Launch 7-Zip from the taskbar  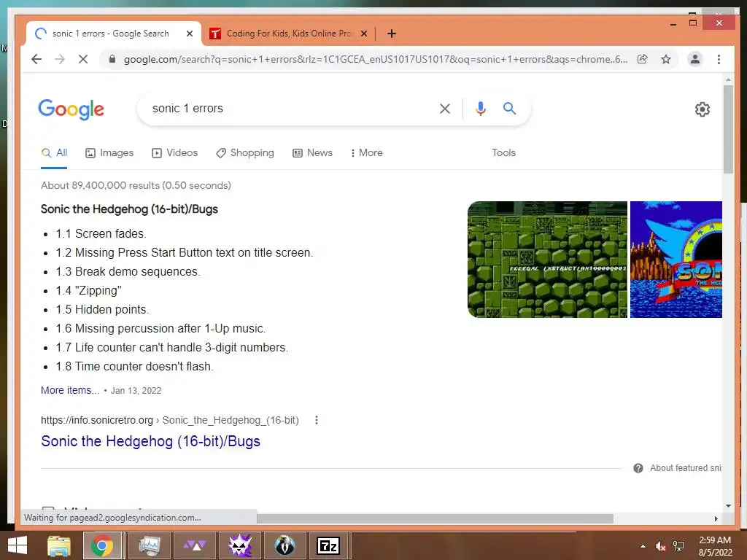(x=329, y=545)
